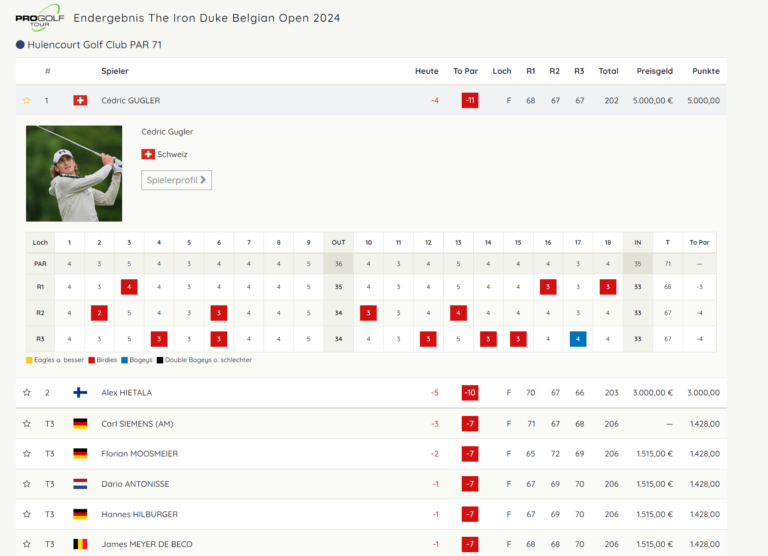The image size is (768, 556).
Task: Toggle favorite star for Cédric Gugler
Action: click(x=27, y=100)
